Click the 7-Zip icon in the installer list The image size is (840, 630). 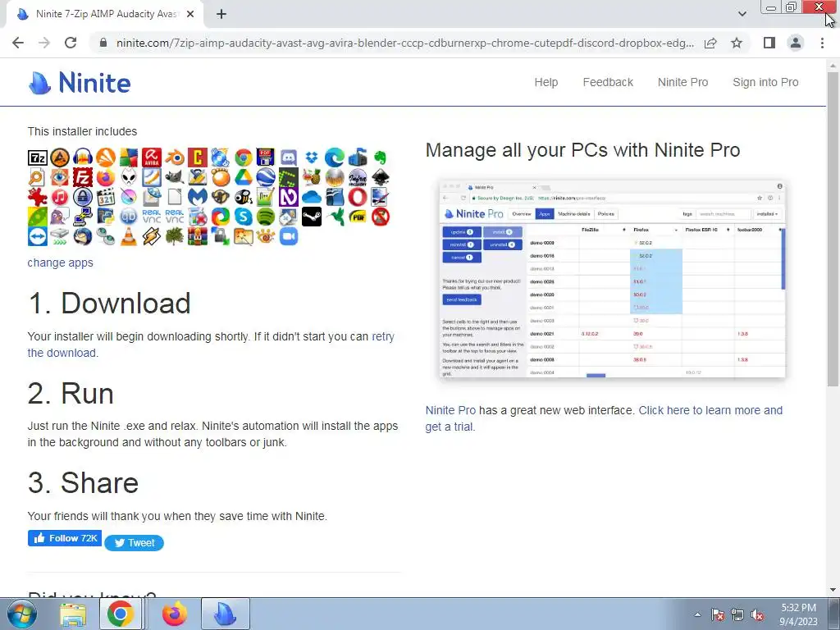pos(38,157)
